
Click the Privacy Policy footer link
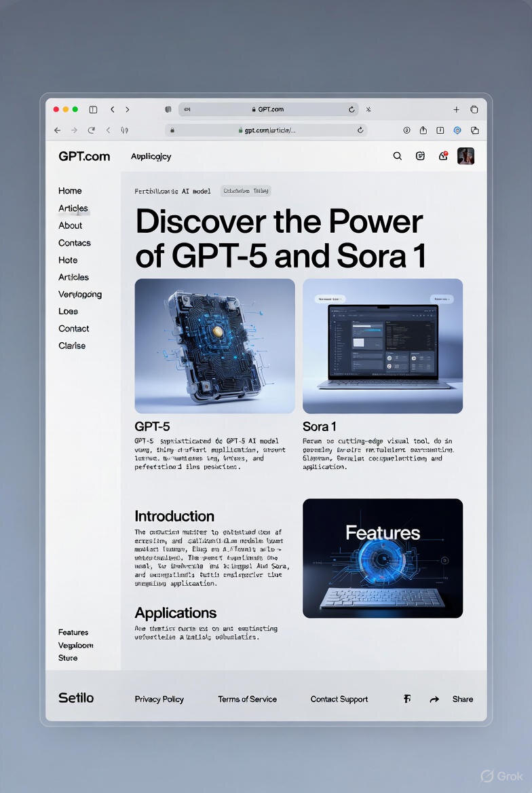[x=159, y=699]
